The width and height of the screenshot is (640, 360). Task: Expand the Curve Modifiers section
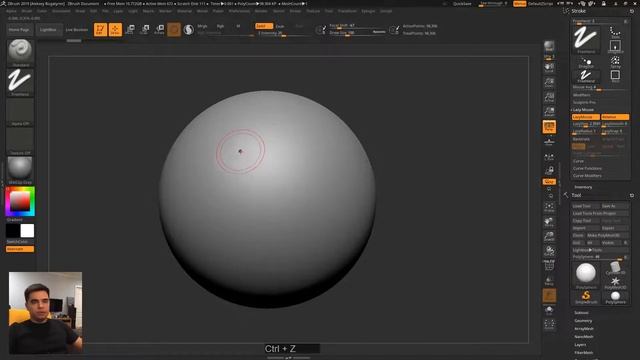(587, 176)
